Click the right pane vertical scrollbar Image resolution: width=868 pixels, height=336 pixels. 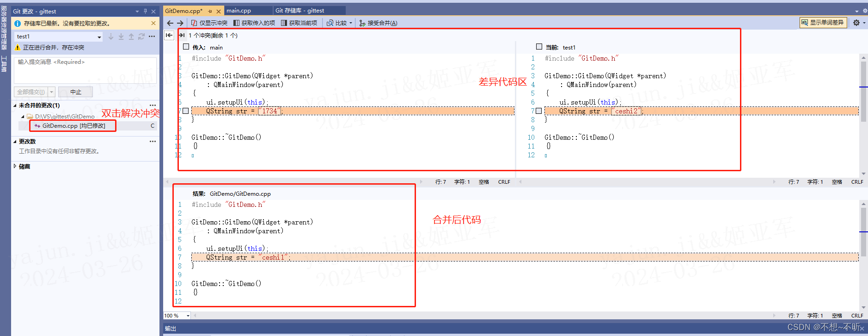tap(863, 115)
